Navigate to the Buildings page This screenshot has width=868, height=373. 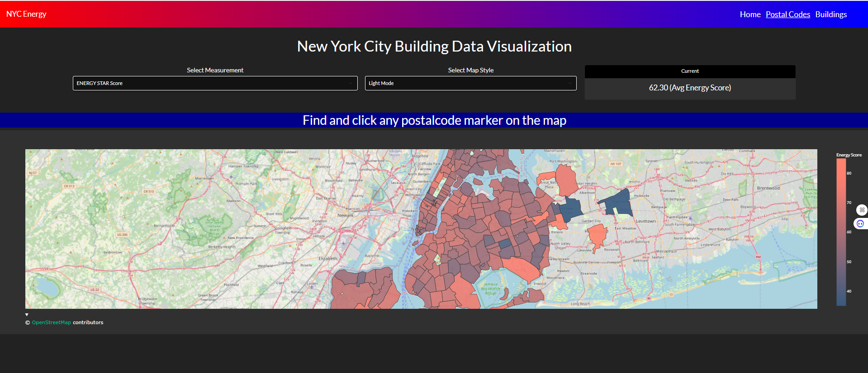coord(831,14)
